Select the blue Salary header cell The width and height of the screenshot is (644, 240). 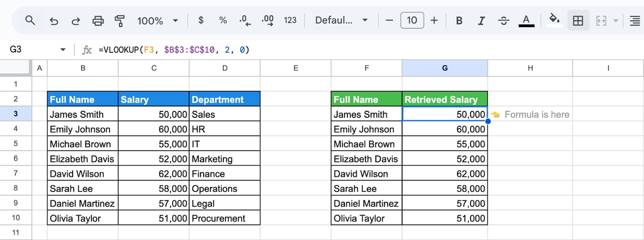tap(154, 99)
